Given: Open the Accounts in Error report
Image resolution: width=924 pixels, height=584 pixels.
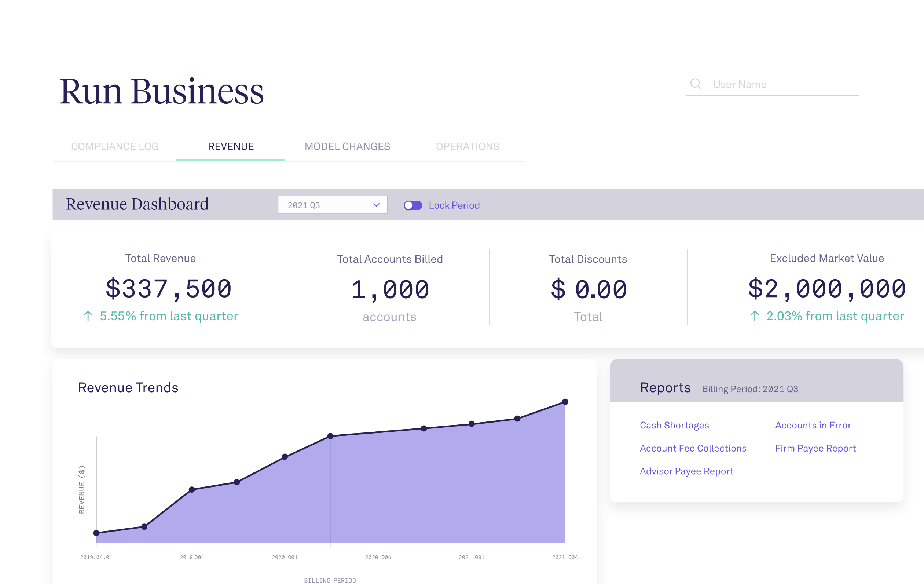Looking at the screenshot, I should [813, 426].
